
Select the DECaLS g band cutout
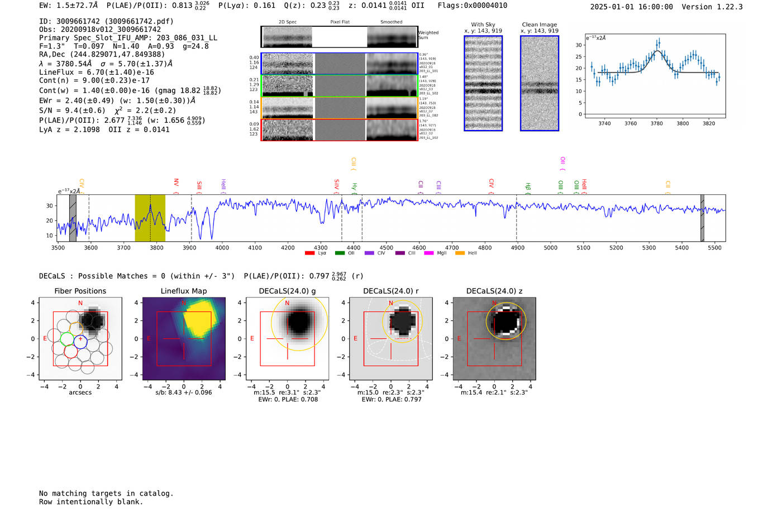click(x=287, y=338)
